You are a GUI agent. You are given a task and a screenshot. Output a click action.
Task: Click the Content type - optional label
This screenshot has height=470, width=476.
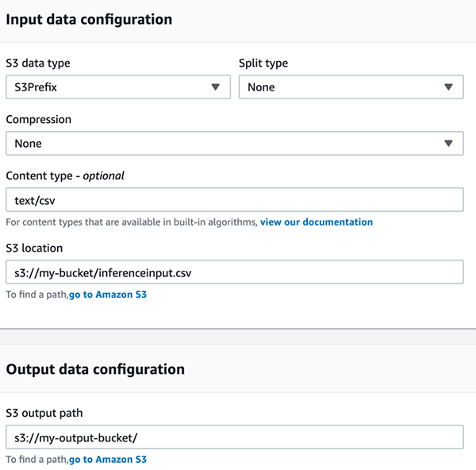[65, 176]
